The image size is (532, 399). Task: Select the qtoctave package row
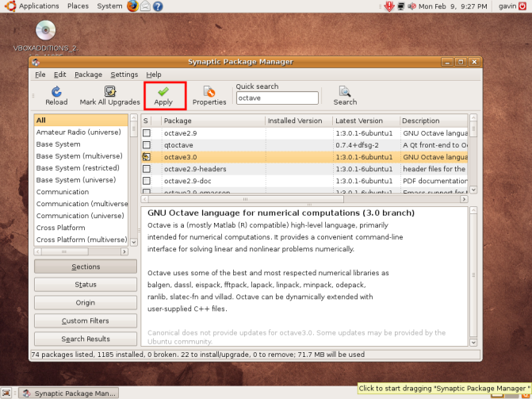[x=304, y=145]
